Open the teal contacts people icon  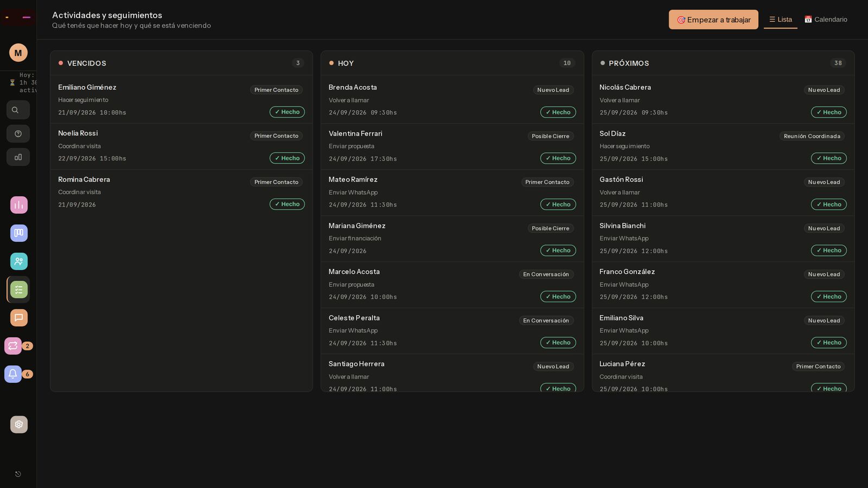click(19, 261)
